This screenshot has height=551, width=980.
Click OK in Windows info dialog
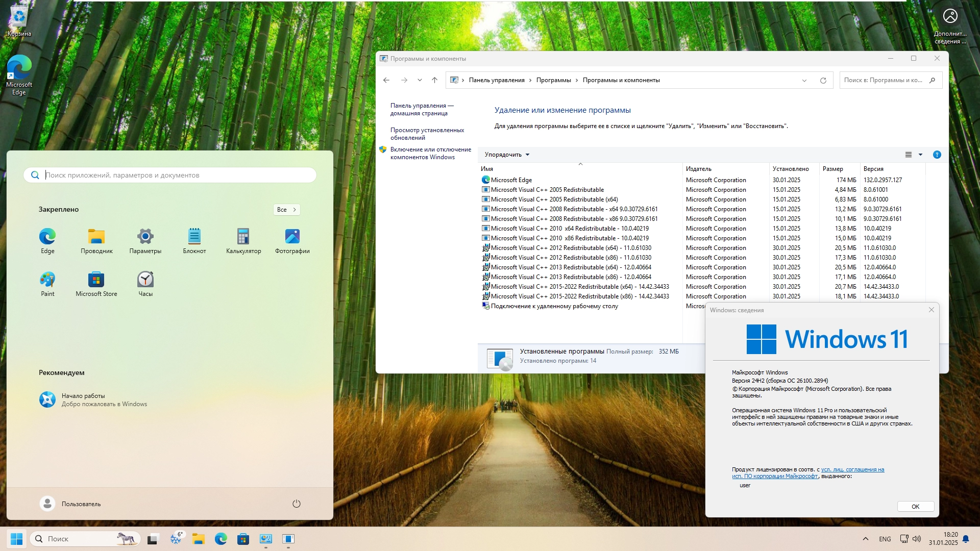click(915, 507)
